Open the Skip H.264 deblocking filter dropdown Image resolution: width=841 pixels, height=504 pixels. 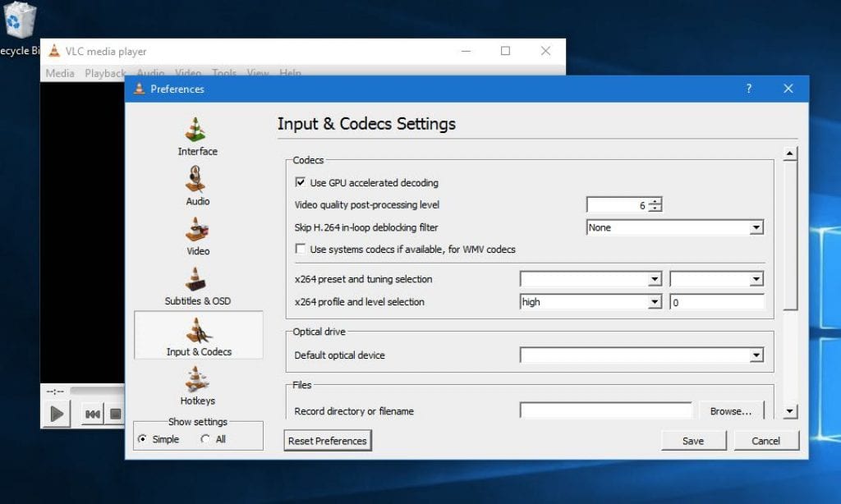756,227
